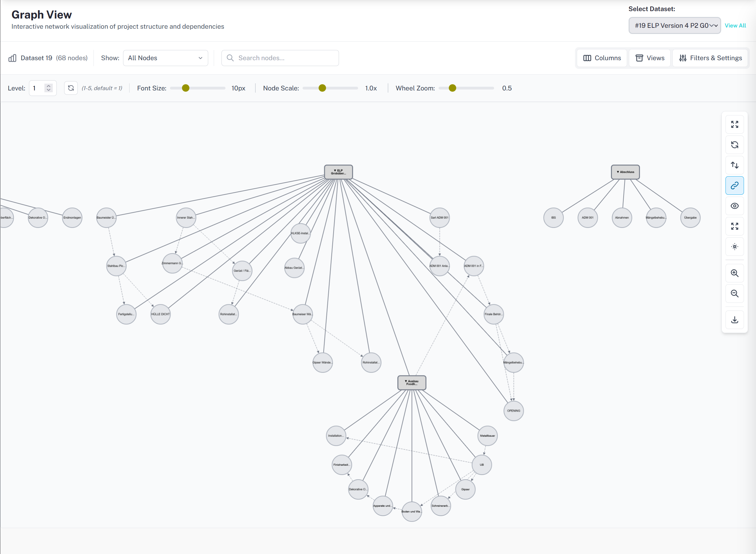The height and width of the screenshot is (554, 756).
Task: Toggle the chain link dependencies button
Action: point(734,185)
